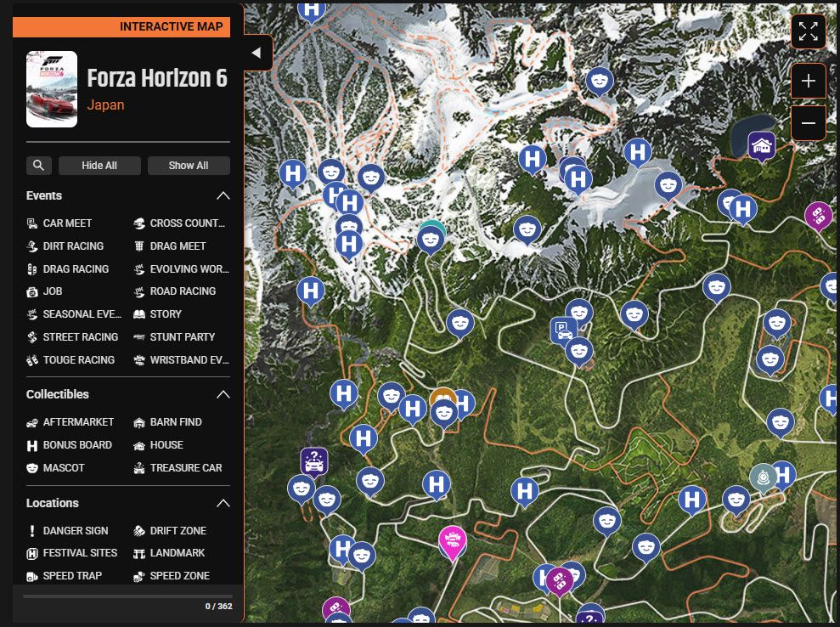Select the purple Aftermarket marker at right edge
The height and width of the screenshot is (627, 840).
pyautogui.click(x=819, y=216)
